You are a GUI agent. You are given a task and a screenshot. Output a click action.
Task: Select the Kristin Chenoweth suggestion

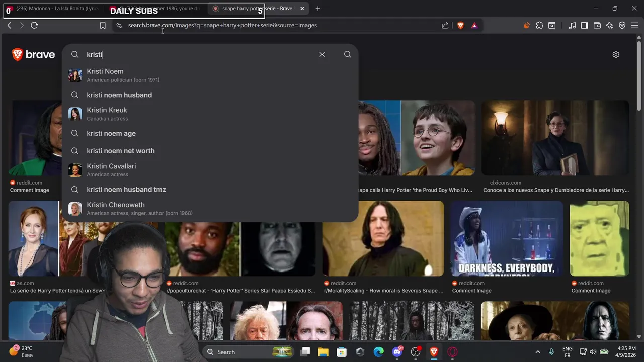click(x=210, y=209)
